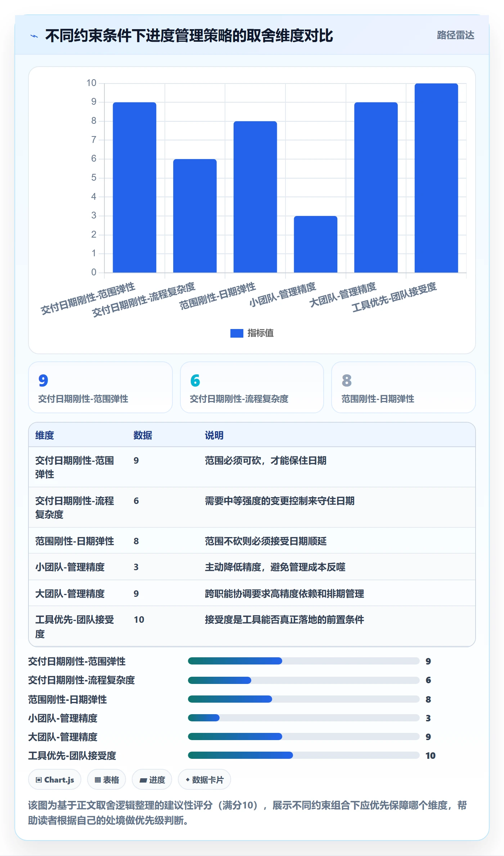The image size is (504, 856).
Task: Click the 说明 table column header
Action: [x=214, y=435]
